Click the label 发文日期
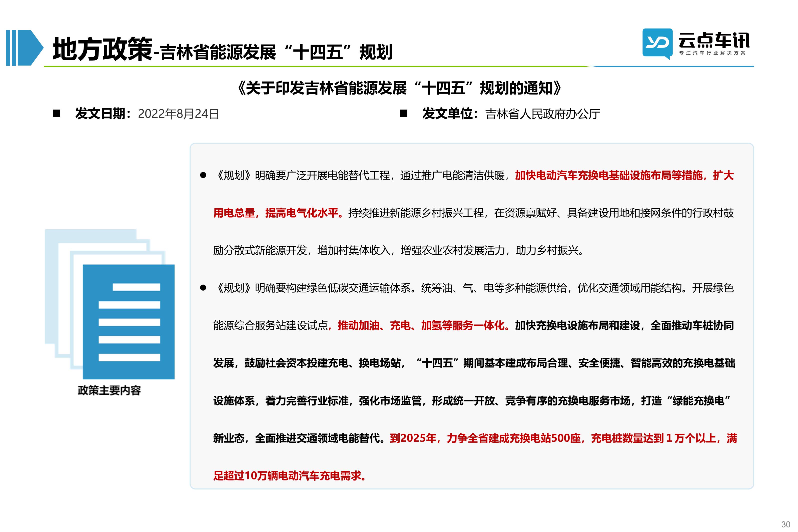Viewport: 798px width, 532px height. [100, 114]
